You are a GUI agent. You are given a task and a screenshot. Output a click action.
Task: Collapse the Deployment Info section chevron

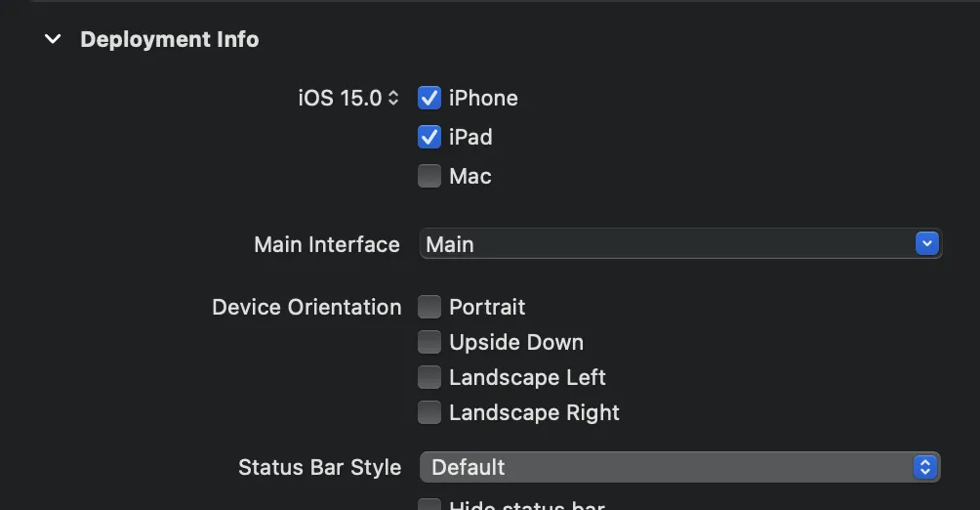click(54, 40)
